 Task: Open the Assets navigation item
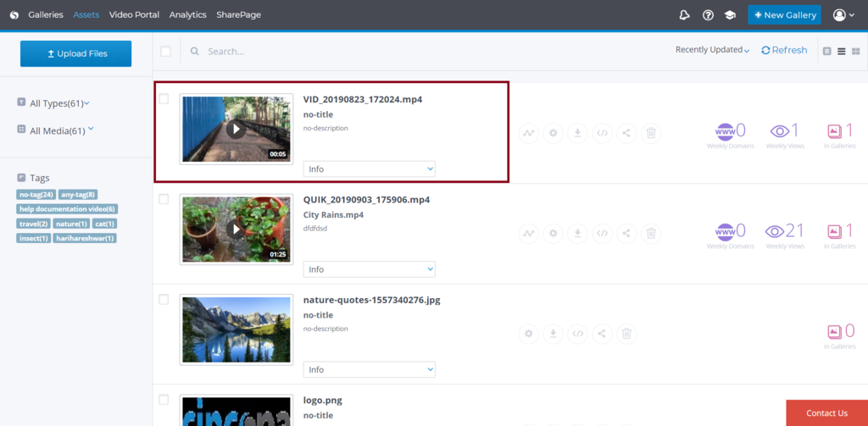pos(86,15)
